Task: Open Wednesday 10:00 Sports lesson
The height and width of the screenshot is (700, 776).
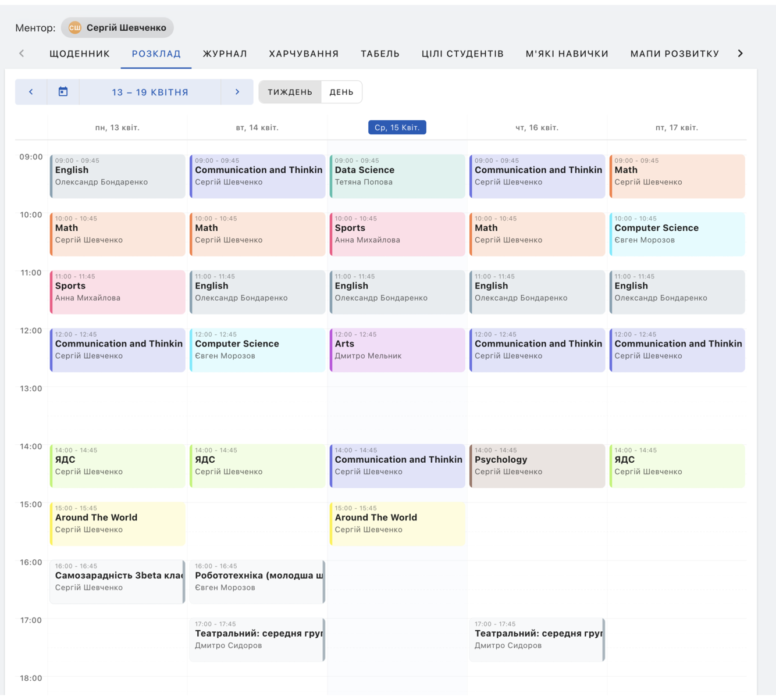Action: click(397, 234)
